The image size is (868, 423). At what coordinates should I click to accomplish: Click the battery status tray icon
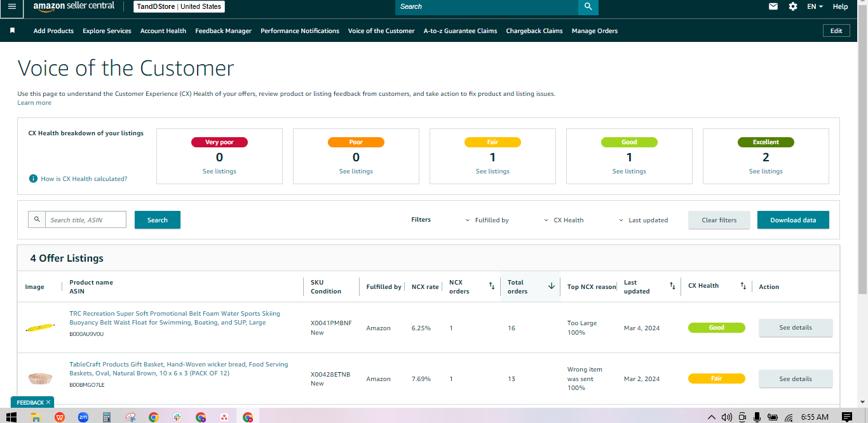[x=773, y=417]
